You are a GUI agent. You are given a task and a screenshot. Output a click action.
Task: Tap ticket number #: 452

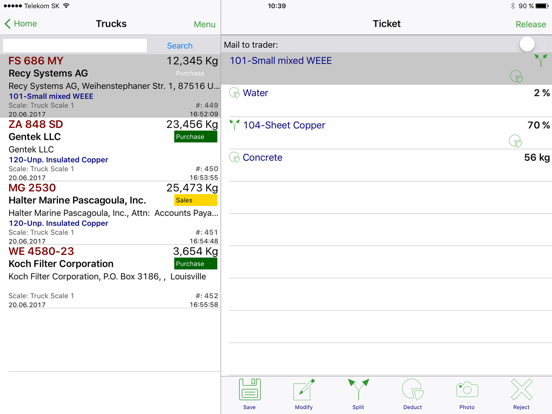[x=207, y=296]
